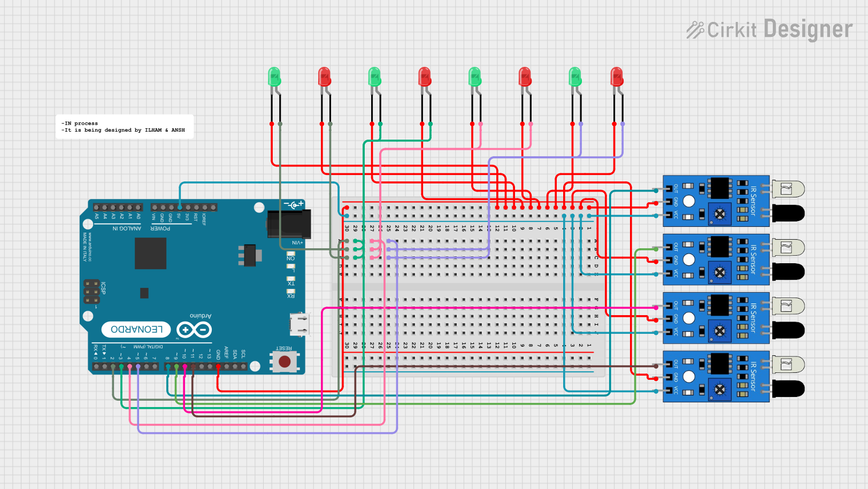
Task: Click the DC barrel jack on the Arduino
Action: (289, 224)
